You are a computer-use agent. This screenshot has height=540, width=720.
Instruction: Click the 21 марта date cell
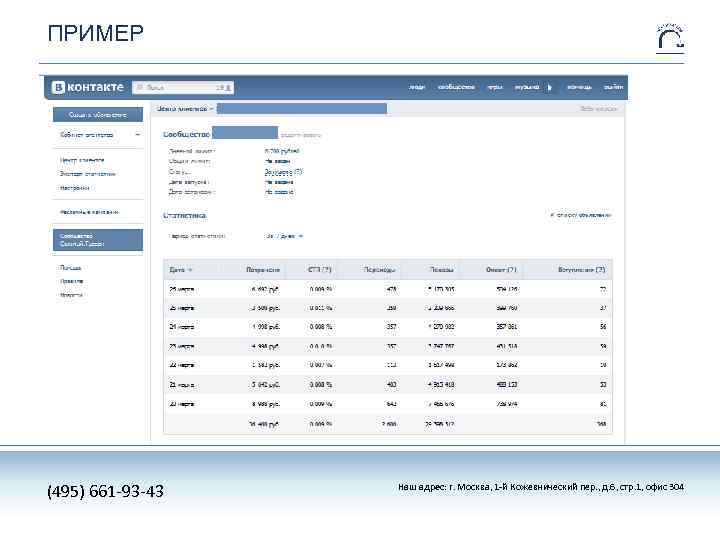pos(181,385)
